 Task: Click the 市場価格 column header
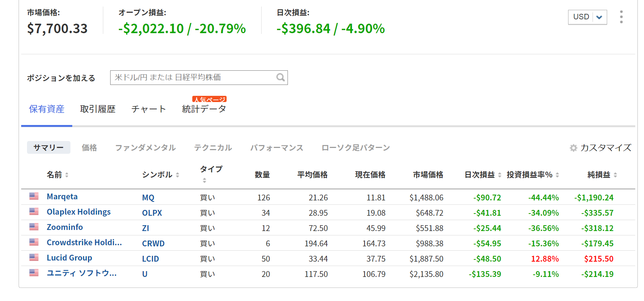tap(428, 175)
